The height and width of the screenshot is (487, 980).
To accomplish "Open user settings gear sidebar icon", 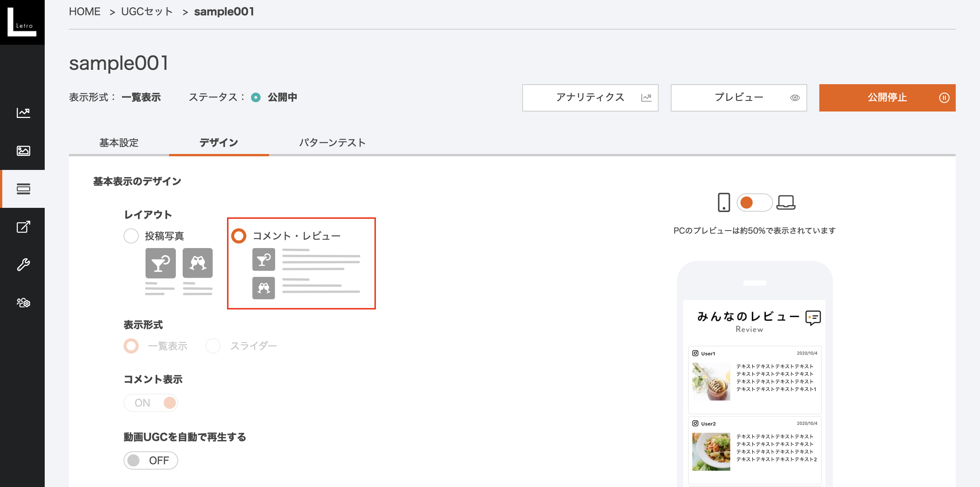I will (x=23, y=303).
